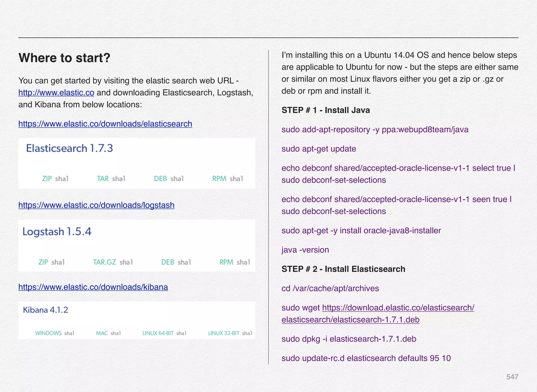Screen dimensions: 537x392
Task: Click ZIP under Logstash 1.5.4
Action: pyautogui.click(x=43, y=262)
